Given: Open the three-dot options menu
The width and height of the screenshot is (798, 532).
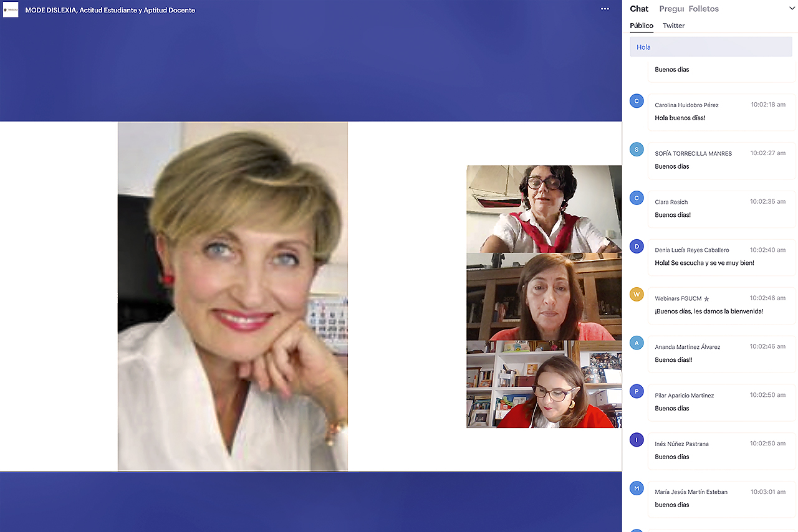Looking at the screenshot, I should click(x=605, y=9).
